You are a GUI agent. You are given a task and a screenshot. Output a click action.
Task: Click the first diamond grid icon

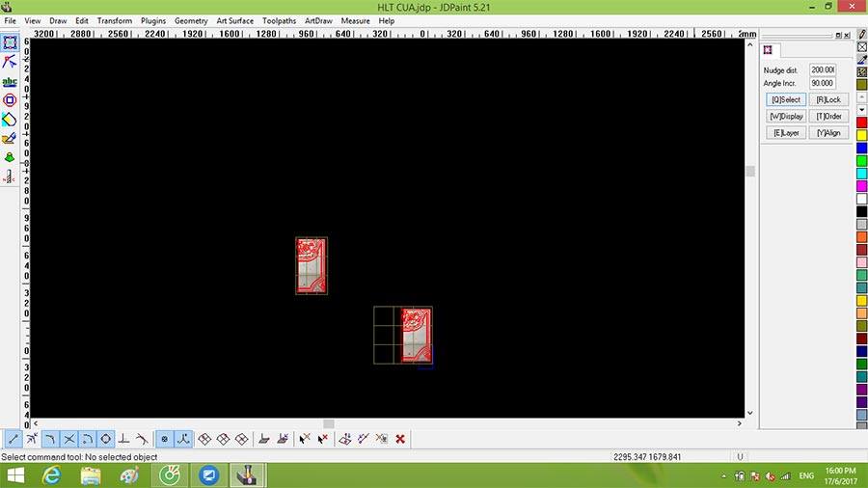pyautogui.click(x=204, y=440)
